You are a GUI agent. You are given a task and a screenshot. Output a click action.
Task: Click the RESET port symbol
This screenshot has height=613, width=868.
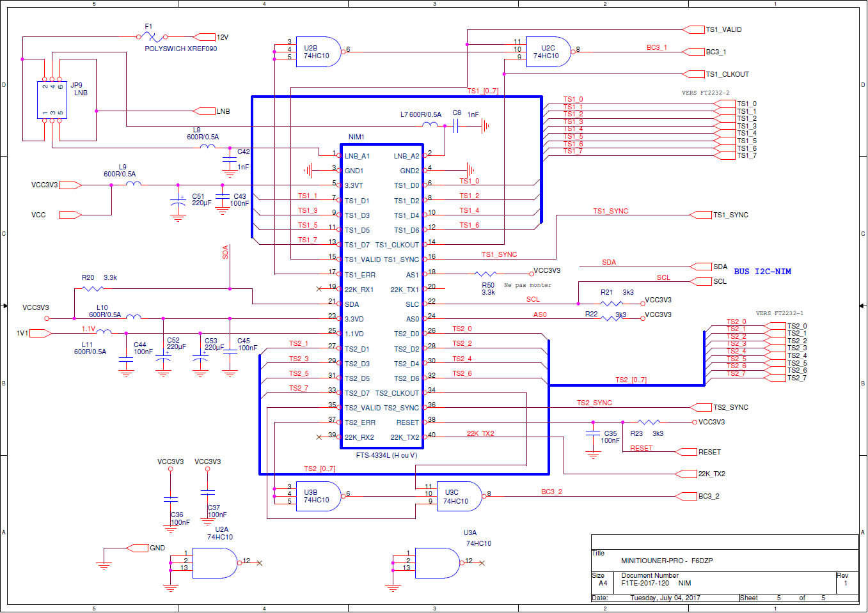tap(687, 452)
